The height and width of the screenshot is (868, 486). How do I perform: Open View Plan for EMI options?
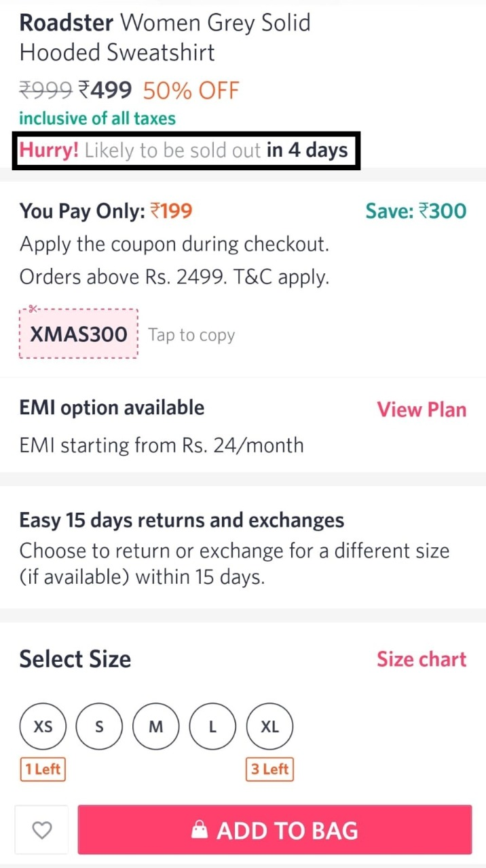tap(422, 410)
